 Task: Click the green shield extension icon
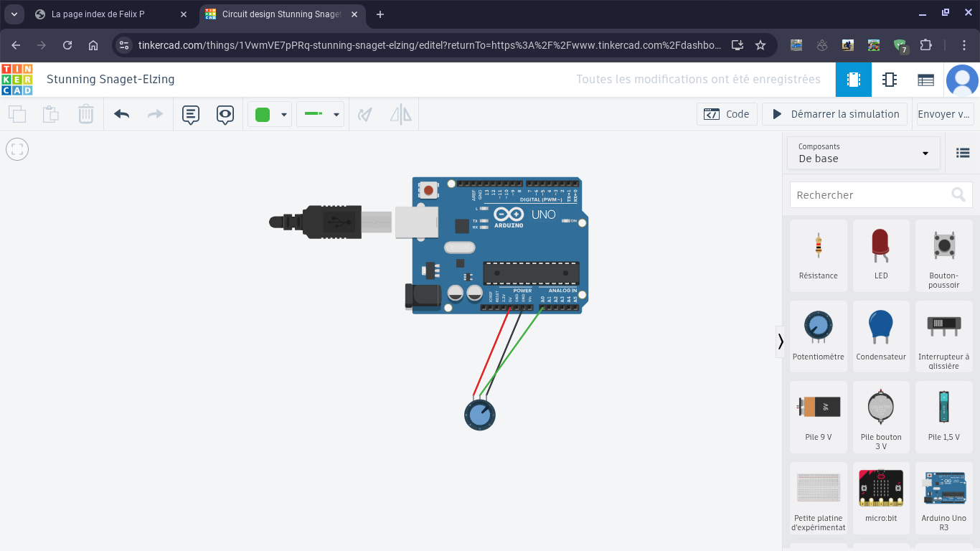click(900, 46)
